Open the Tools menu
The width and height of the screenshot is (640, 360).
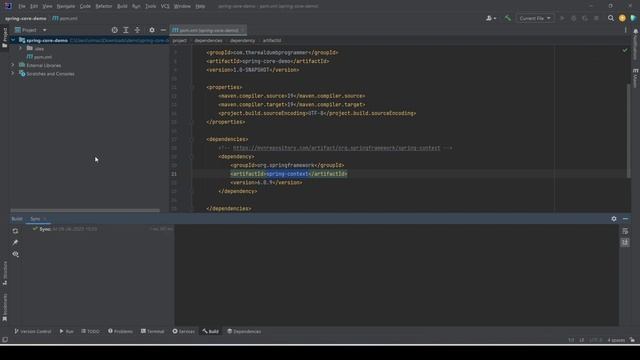tap(151, 7)
